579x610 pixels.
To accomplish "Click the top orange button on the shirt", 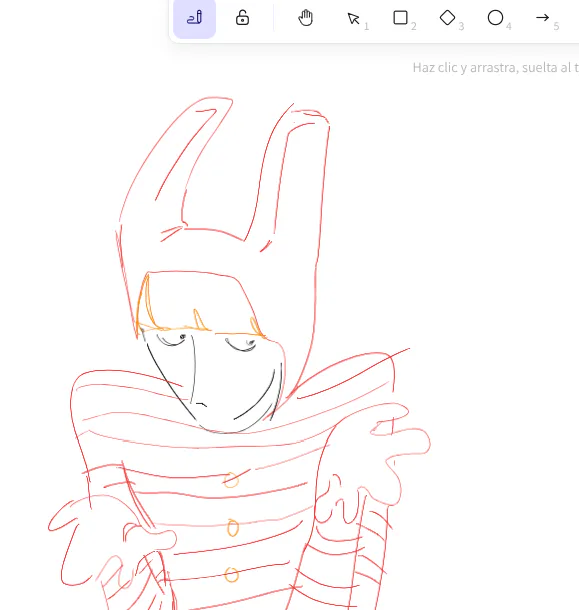I will point(231,480).
